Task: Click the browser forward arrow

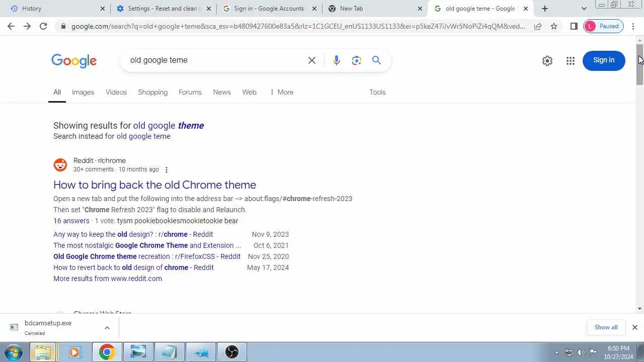Action: click(27, 26)
